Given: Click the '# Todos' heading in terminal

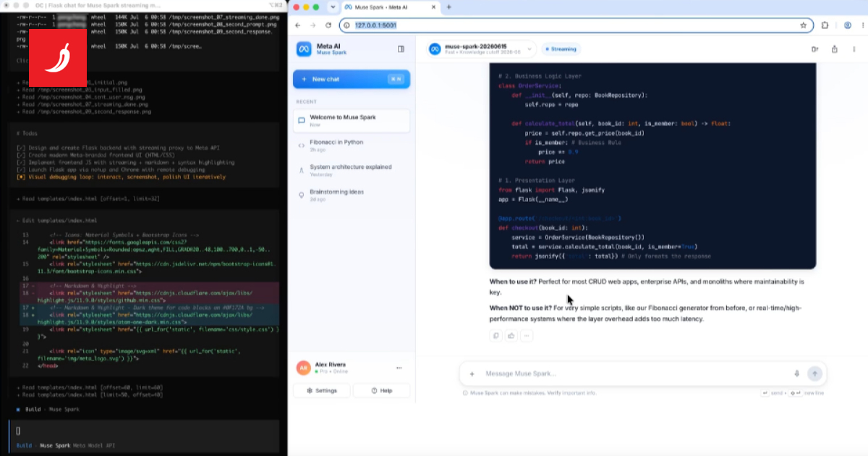Looking at the screenshot, I should coord(29,134).
